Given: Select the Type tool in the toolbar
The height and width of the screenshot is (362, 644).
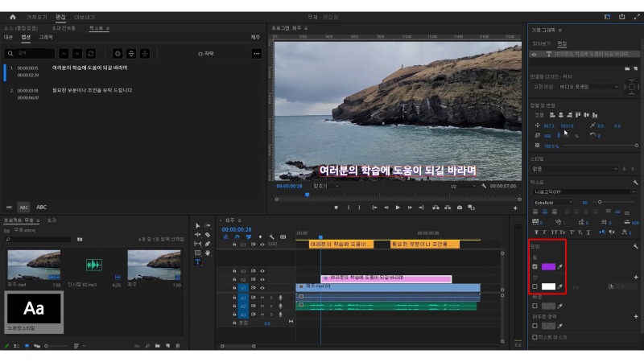Looking at the screenshot, I should coord(198,261).
